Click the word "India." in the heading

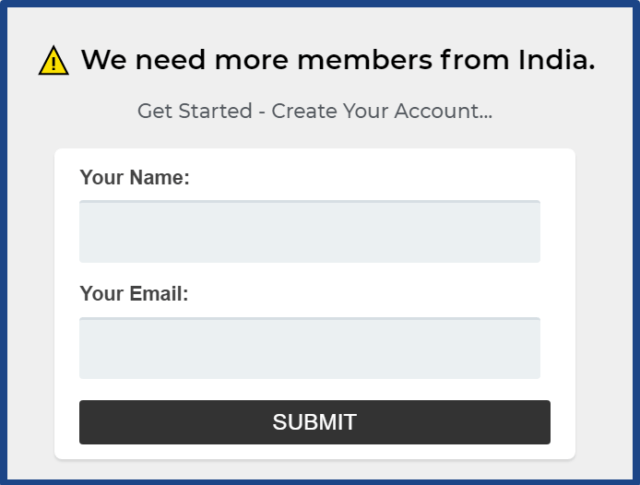[x=557, y=60]
